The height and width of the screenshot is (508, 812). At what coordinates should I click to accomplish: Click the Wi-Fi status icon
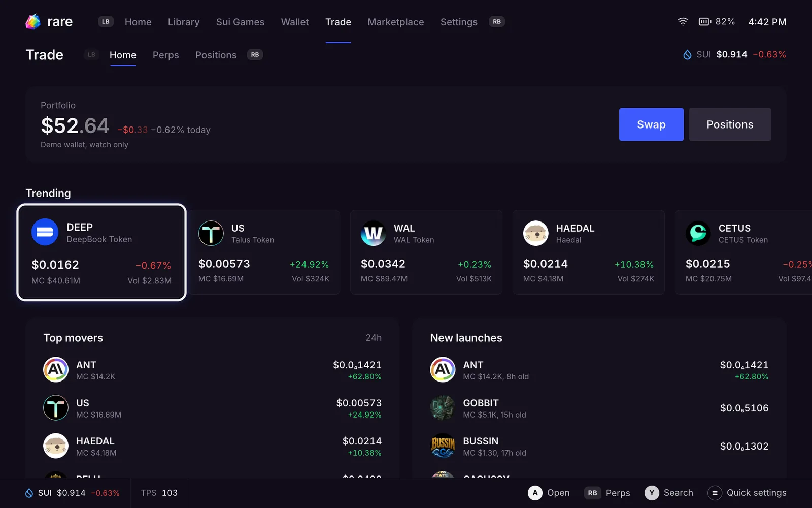pyautogui.click(x=683, y=22)
